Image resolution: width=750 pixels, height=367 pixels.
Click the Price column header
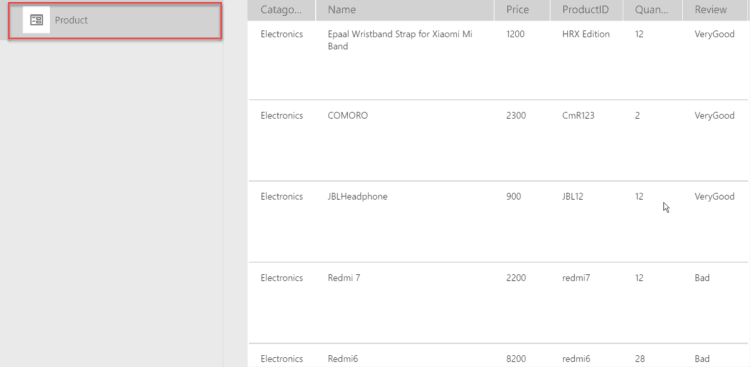(x=522, y=10)
